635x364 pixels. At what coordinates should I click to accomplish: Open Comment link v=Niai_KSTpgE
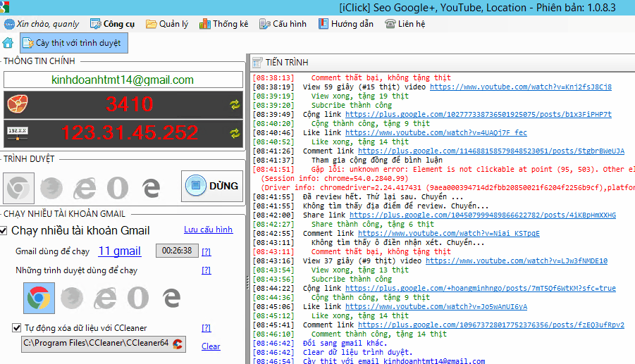[449, 233]
